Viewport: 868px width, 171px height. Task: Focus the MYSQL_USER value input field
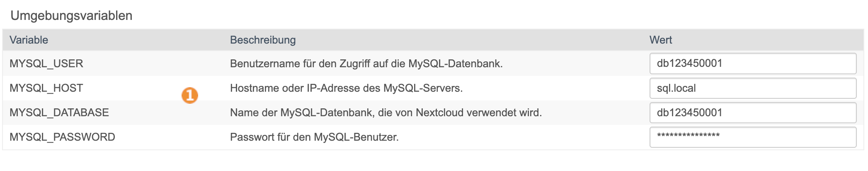[x=753, y=64]
